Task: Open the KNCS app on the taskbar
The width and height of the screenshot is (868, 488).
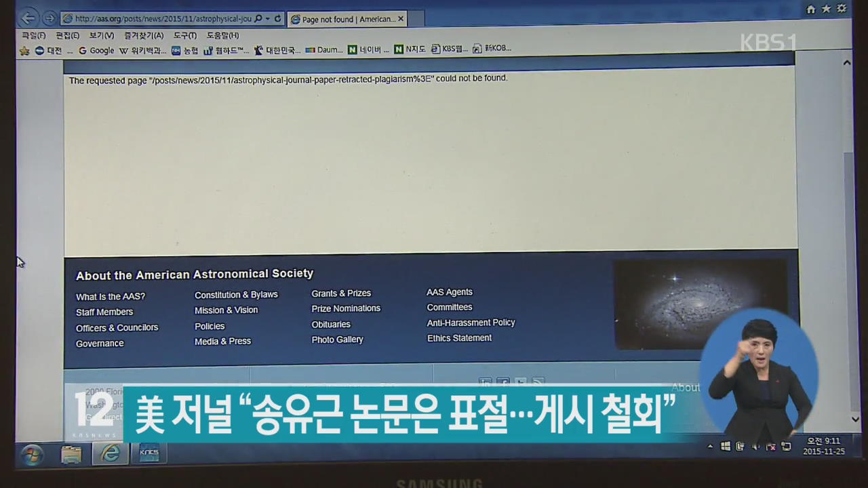Action: pyautogui.click(x=149, y=453)
